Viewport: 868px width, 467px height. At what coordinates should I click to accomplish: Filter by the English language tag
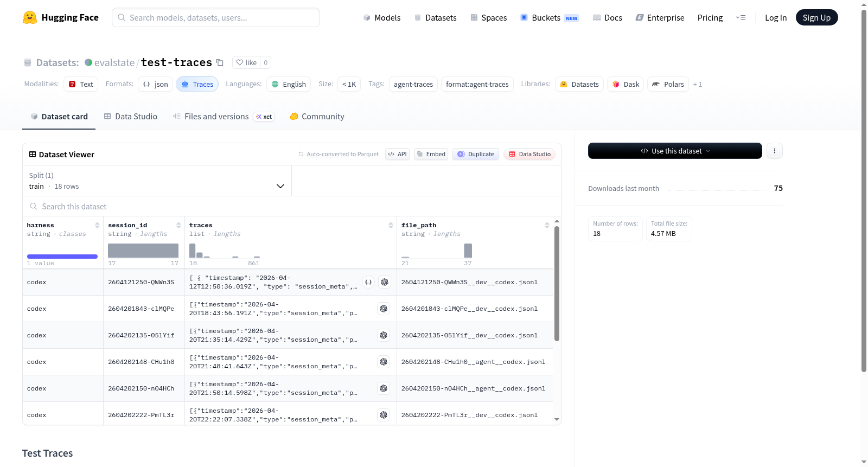point(289,84)
